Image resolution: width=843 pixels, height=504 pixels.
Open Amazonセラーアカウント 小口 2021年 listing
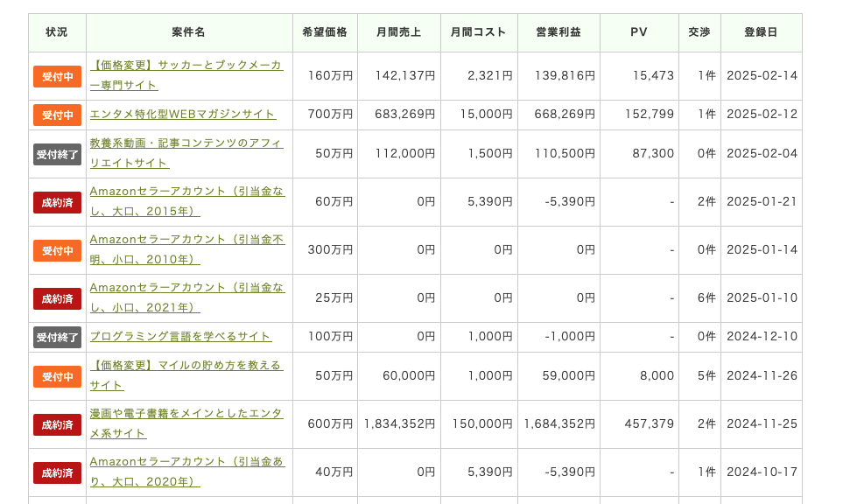[186, 288]
